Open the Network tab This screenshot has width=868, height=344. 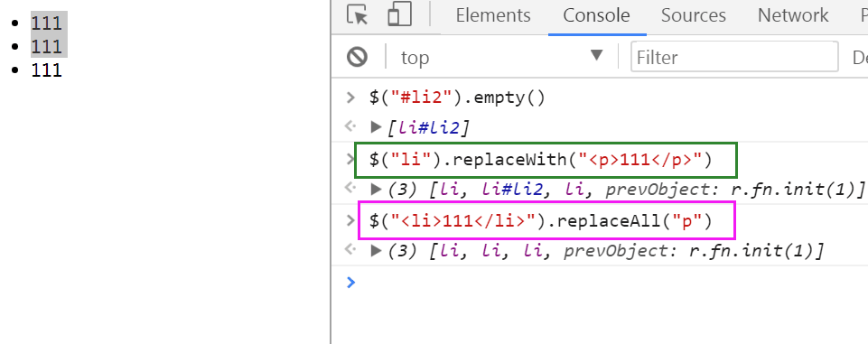coord(793,15)
